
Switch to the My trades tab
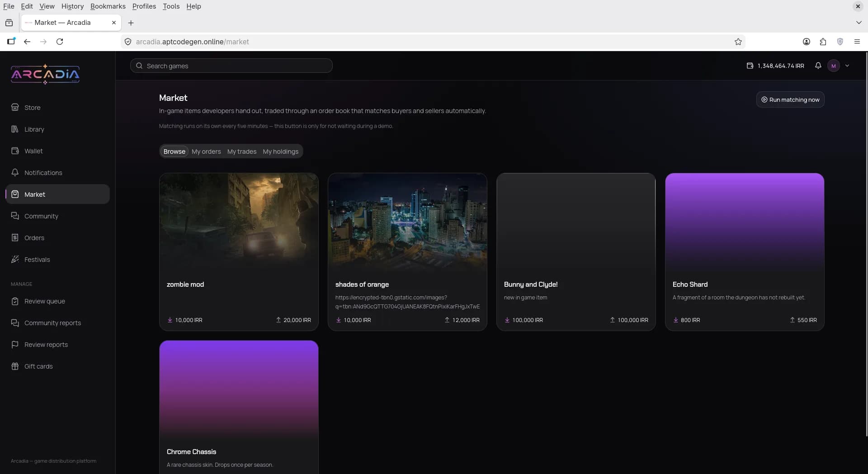(x=242, y=152)
